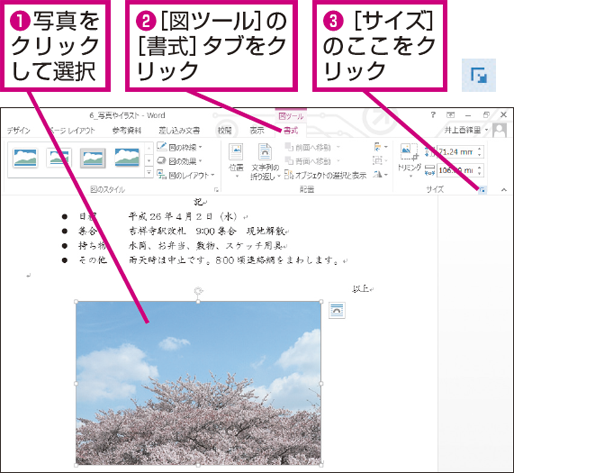Expand the Picture Border (図の枠線) dropdown
This screenshot has height=473, width=600.
click(180, 147)
